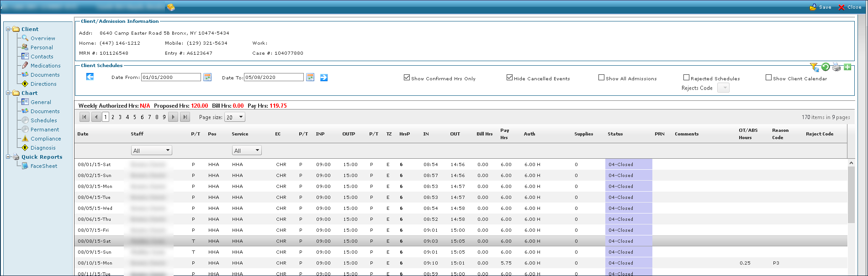Add a new schedule with plus icon

click(x=847, y=67)
